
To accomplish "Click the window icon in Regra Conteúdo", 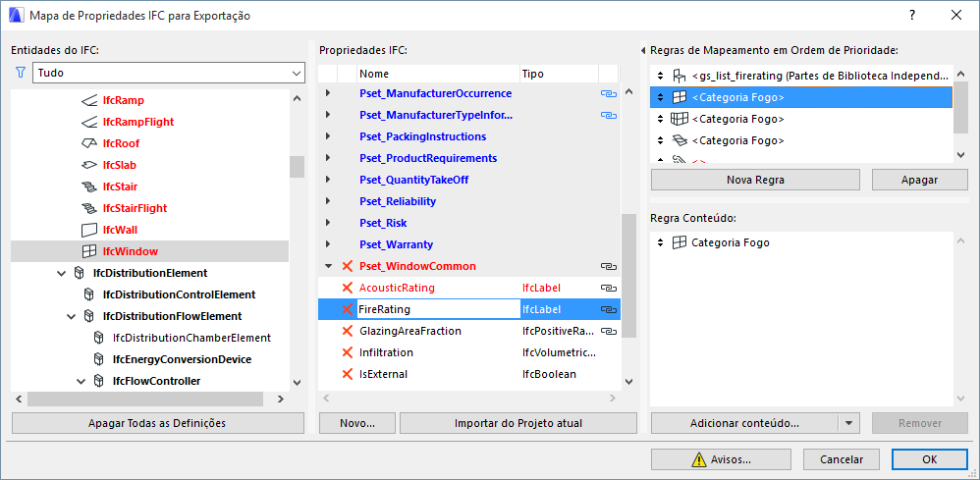I will point(679,242).
